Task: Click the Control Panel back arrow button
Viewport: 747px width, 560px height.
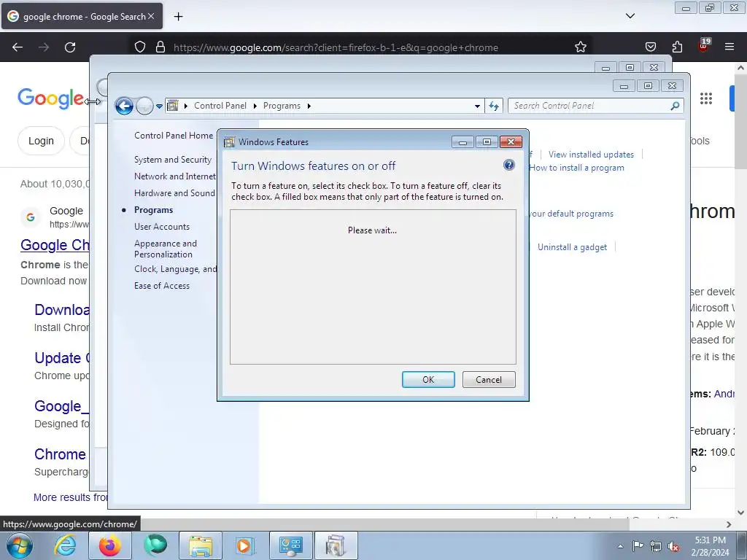Action: pos(124,106)
